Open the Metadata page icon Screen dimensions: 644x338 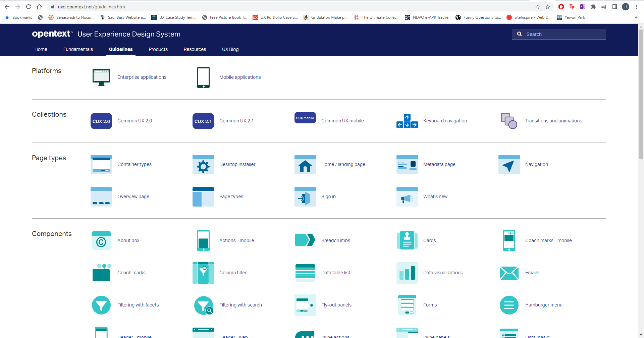pyautogui.click(x=407, y=165)
